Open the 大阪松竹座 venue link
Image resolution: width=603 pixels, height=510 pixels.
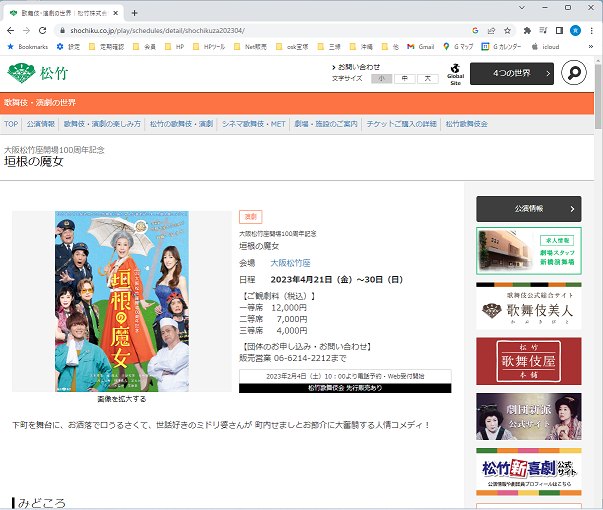click(290, 263)
